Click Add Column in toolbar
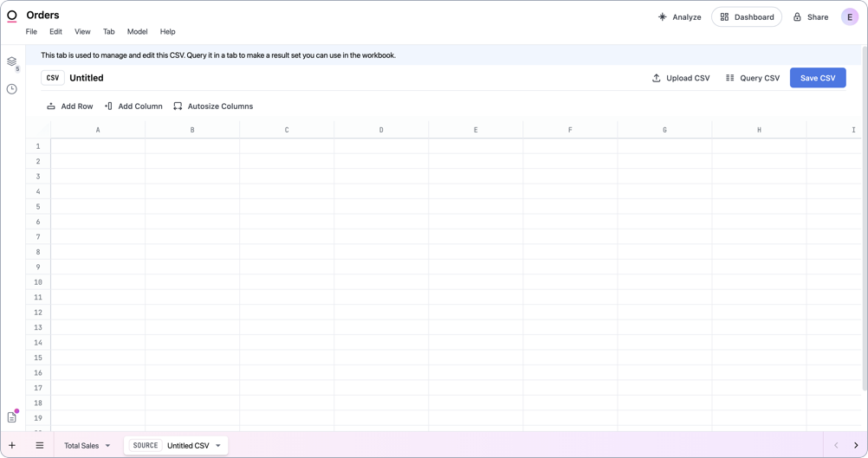 133,106
